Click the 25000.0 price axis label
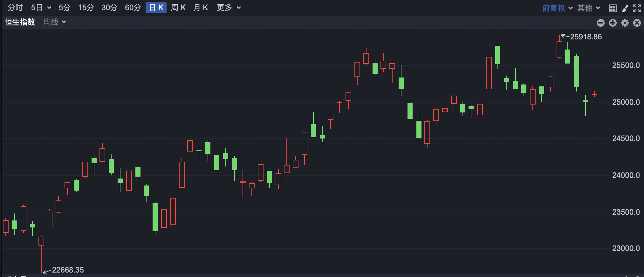The height and width of the screenshot is (277, 644). coord(626,102)
